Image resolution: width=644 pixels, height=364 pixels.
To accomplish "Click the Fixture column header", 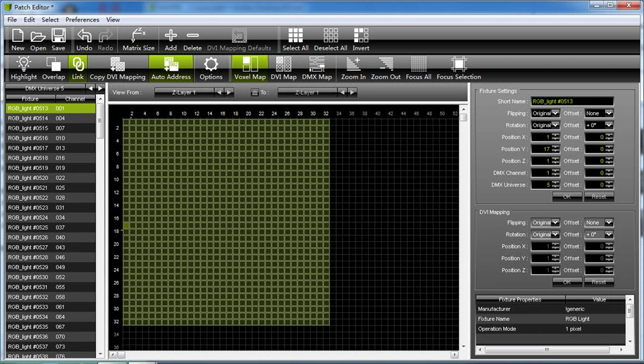I will coord(30,99).
